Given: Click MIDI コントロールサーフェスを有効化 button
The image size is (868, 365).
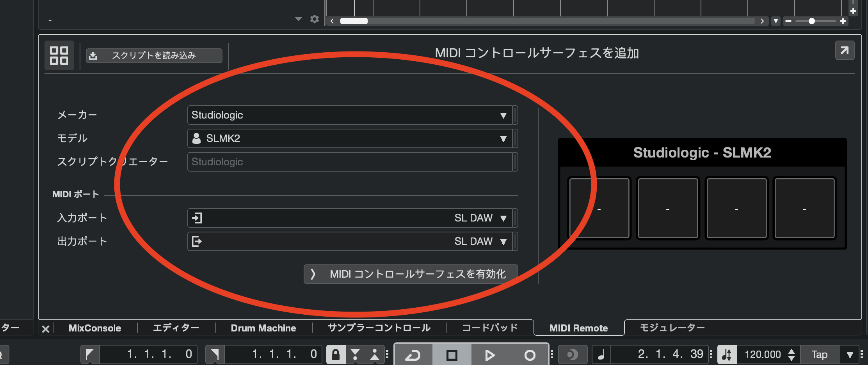Looking at the screenshot, I should [x=411, y=274].
